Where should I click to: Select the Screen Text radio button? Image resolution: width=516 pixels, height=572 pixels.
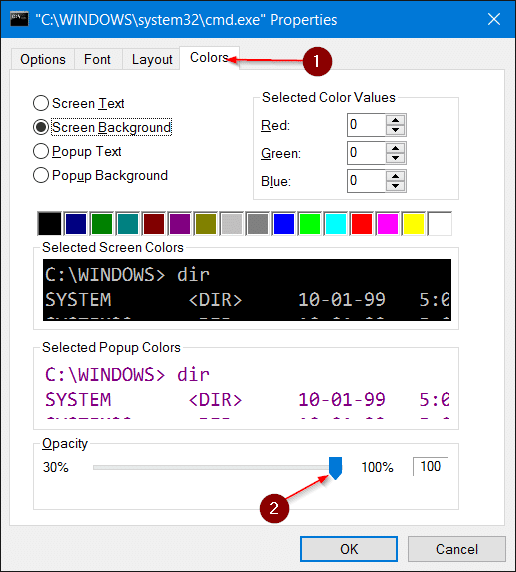point(78,103)
